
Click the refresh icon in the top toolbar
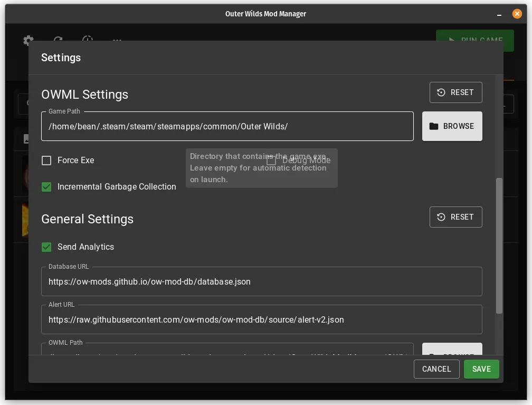click(58, 41)
